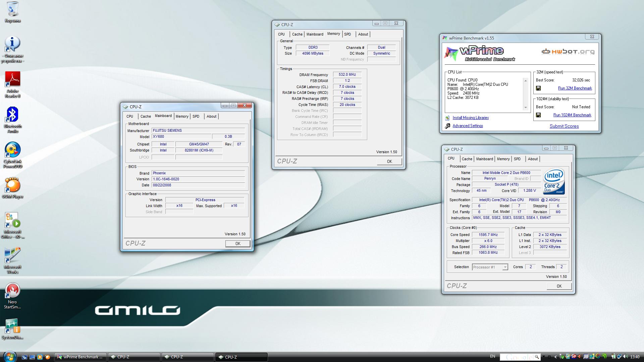
Task: Click OK in the Mainboard CPU-Z window
Action: (x=238, y=244)
